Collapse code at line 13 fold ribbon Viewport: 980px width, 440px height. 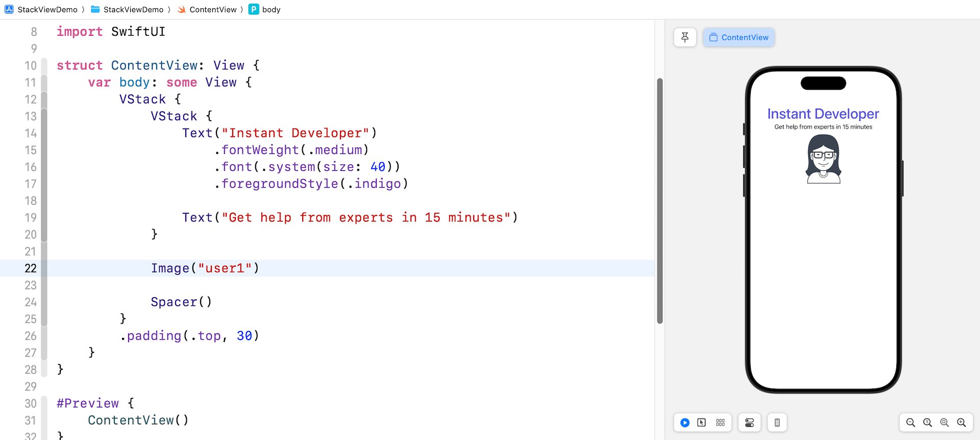pyautogui.click(x=44, y=116)
